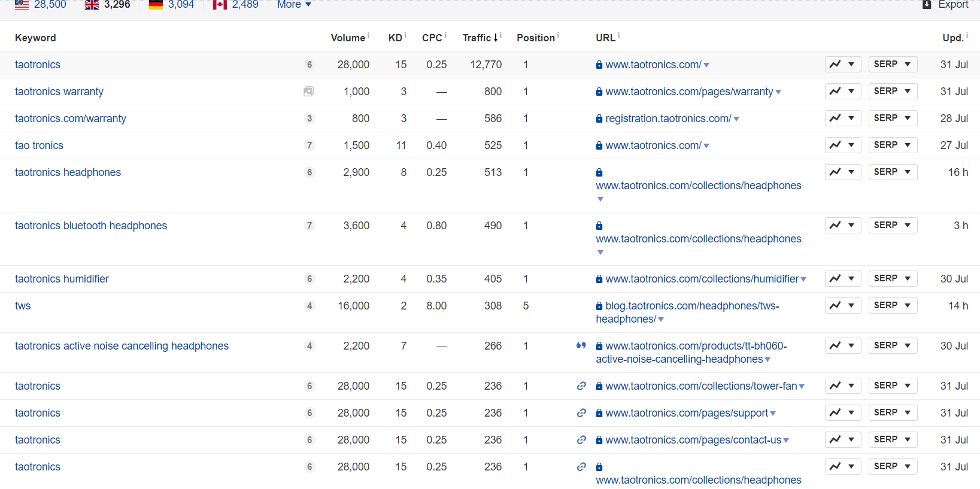The width and height of the screenshot is (980, 489).
Task: Open trend chart for taotronics bluetooth headphones row
Action: click(843, 225)
